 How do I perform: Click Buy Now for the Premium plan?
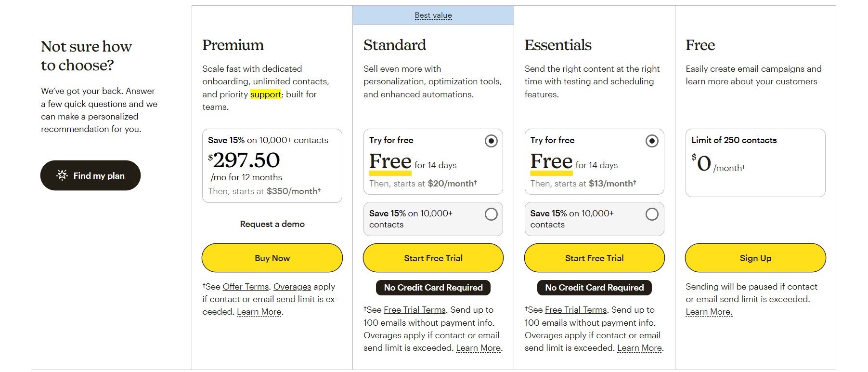pyautogui.click(x=272, y=258)
